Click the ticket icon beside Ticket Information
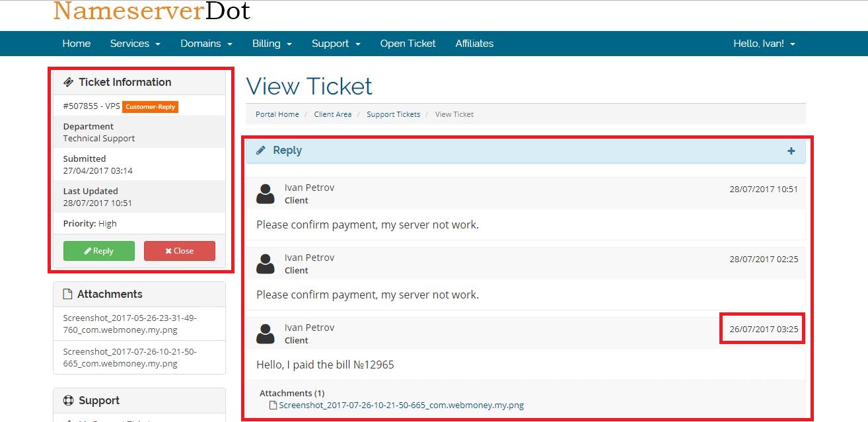Image resolution: width=868 pixels, height=422 pixels. 68,82
